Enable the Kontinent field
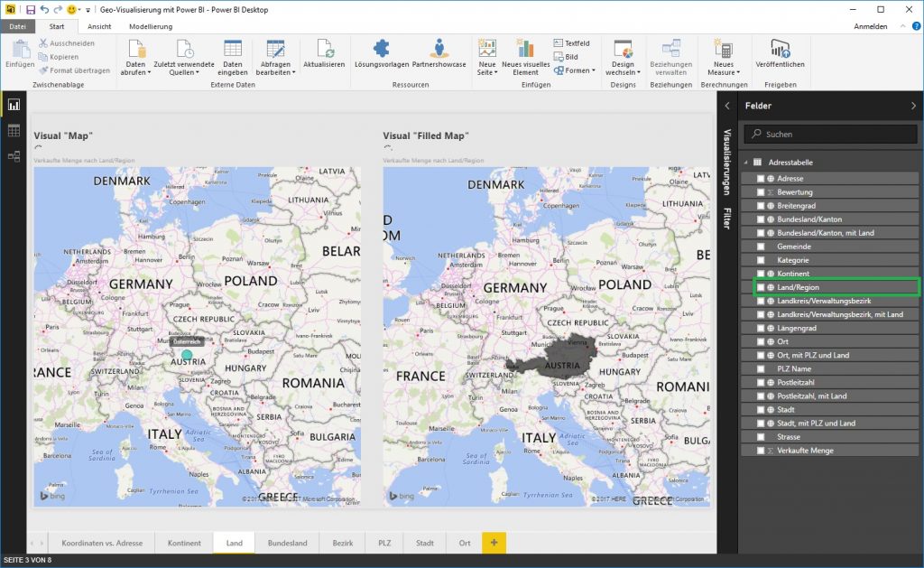The image size is (924, 568). 762,273
